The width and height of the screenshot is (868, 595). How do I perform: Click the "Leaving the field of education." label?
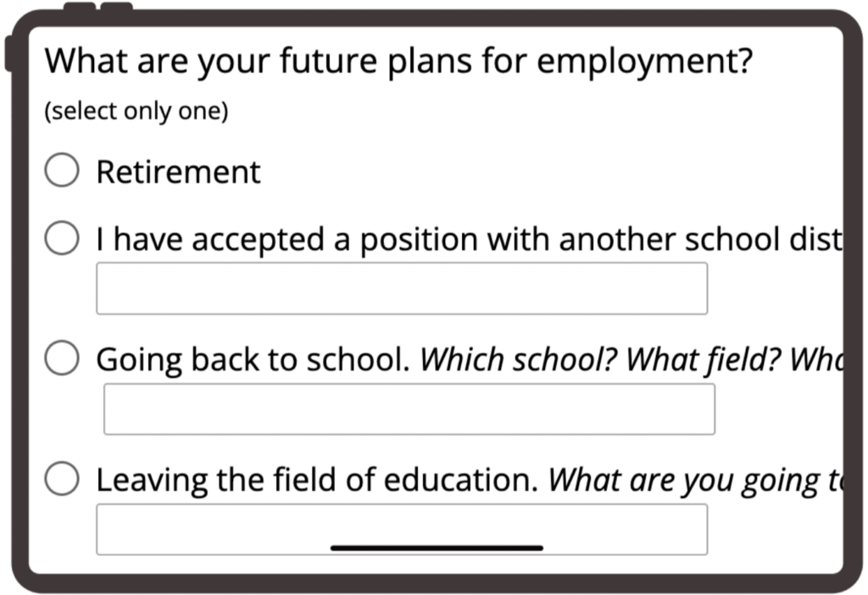click(317, 481)
